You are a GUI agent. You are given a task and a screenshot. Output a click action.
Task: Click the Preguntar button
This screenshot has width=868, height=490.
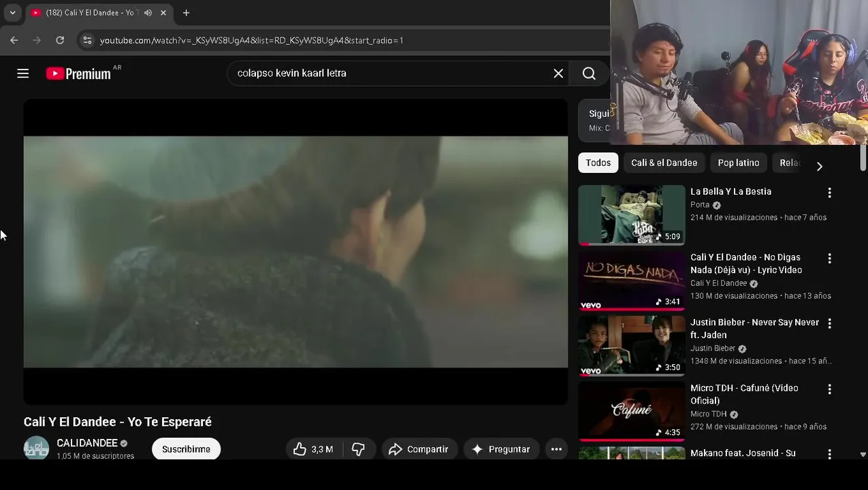[x=501, y=449]
